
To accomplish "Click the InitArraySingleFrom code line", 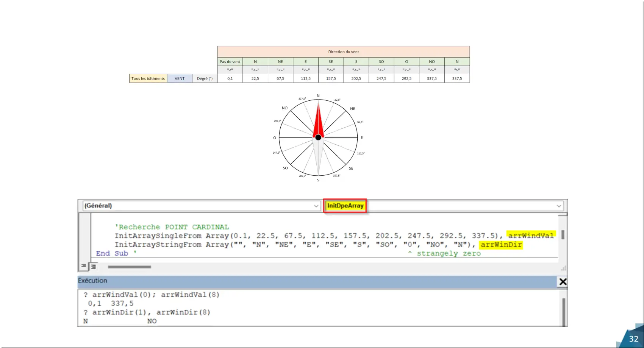I will (x=335, y=236).
